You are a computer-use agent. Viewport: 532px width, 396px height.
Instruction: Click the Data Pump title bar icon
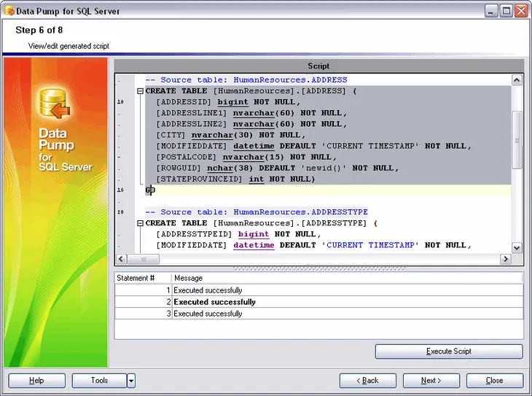[x=10, y=11]
